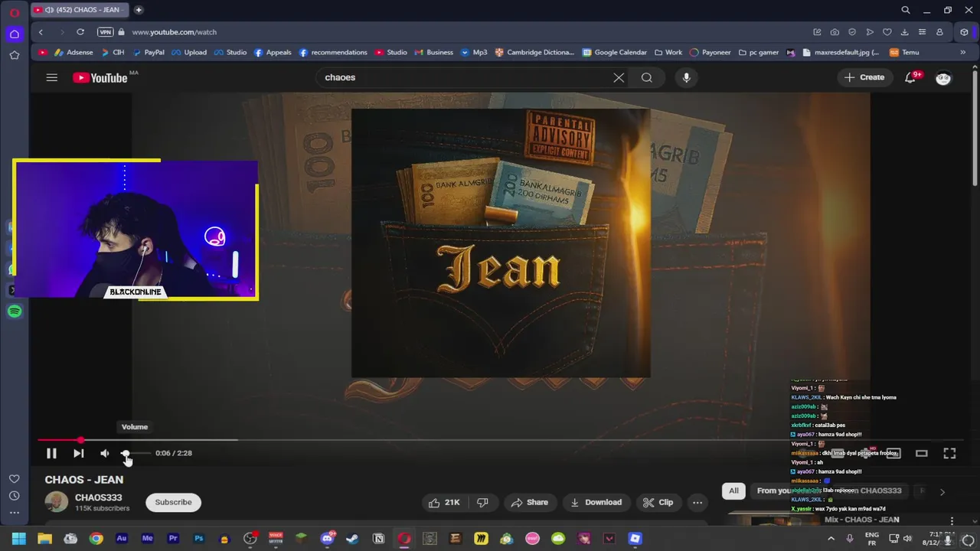The width and height of the screenshot is (980, 551).
Task: Enter fullscreen mode in the player
Action: coord(949,453)
